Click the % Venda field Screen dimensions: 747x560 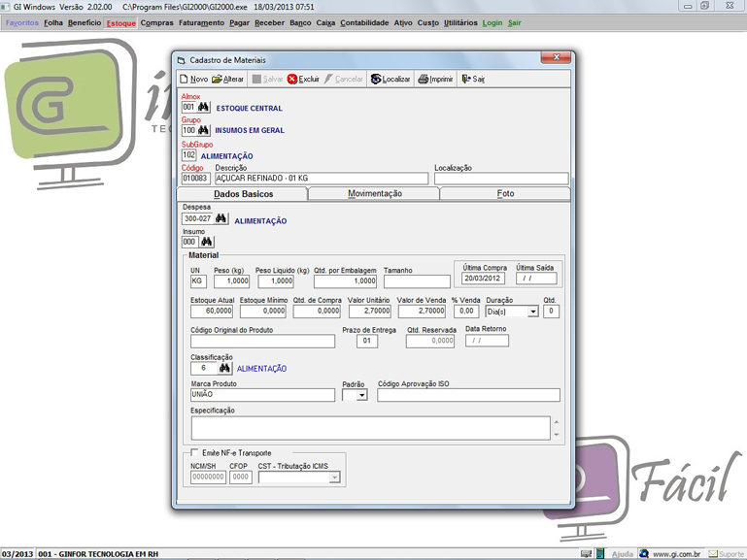[466, 312]
